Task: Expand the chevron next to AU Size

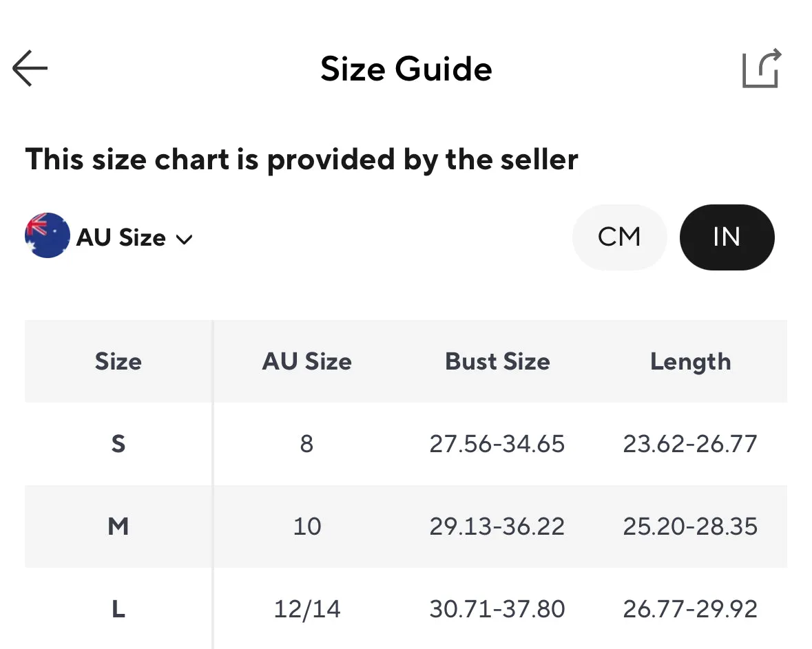Action: [x=185, y=239]
